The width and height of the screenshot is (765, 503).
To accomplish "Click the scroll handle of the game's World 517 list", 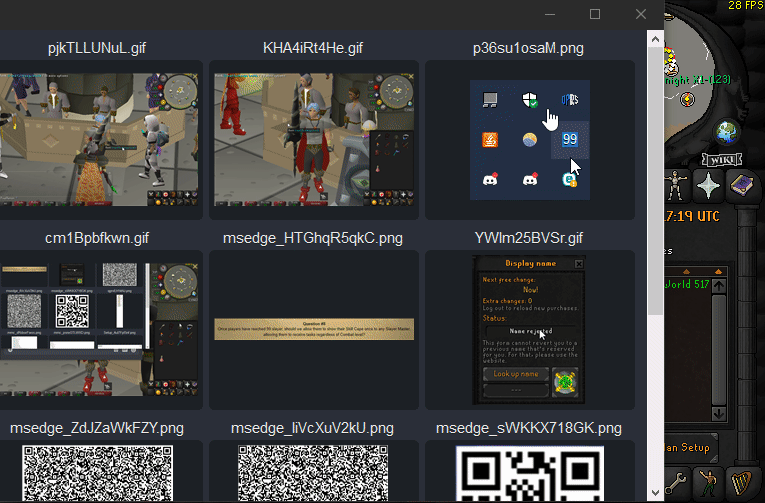I will [x=719, y=349].
